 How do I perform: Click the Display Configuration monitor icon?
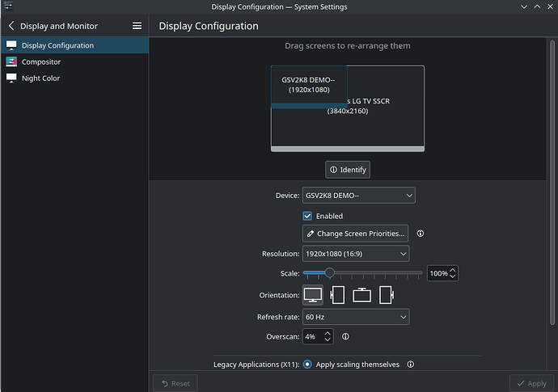(x=11, y=45)
